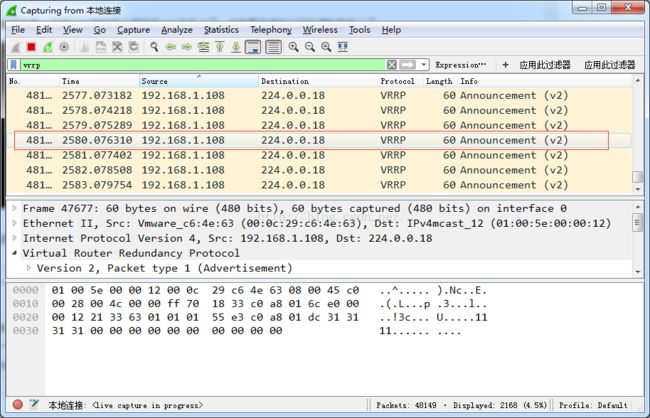Image resolution: width=650 pixels, height=418 pixels.
Task: Select packet at time 2580.076310
Action: pyautogui.click(x=319, y=140)
